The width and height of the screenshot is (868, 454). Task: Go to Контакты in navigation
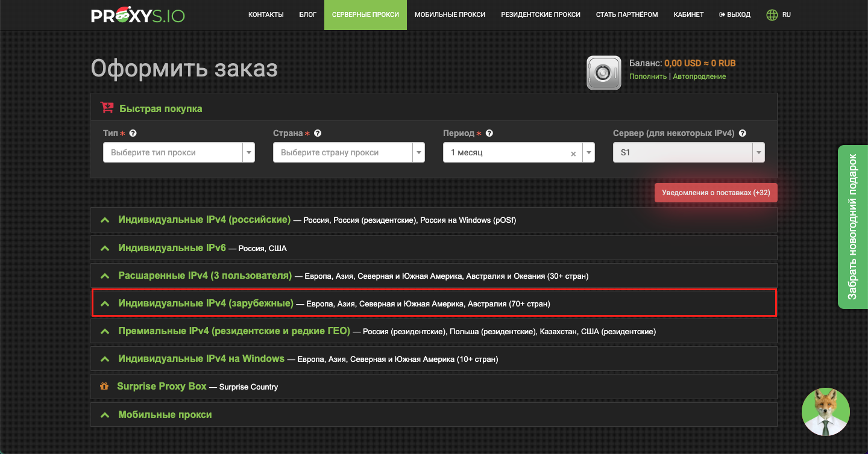pyautogui.click(x=266, y=15)
